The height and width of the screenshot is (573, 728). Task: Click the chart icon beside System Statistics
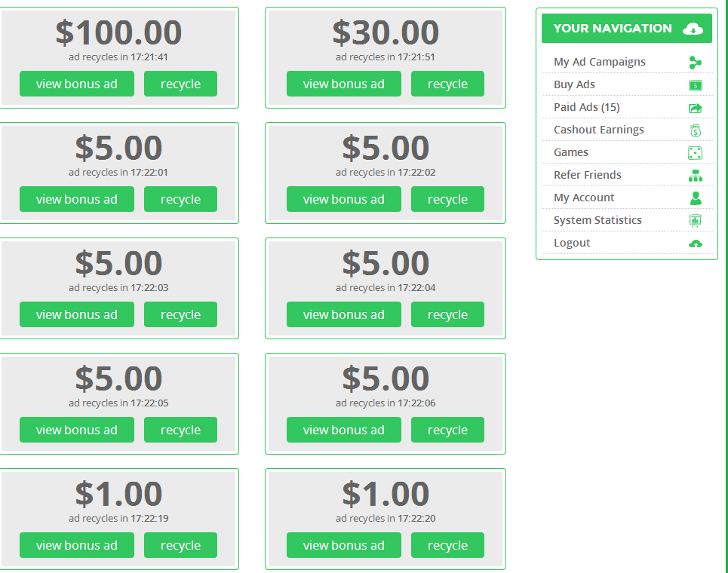coord(695,221)
